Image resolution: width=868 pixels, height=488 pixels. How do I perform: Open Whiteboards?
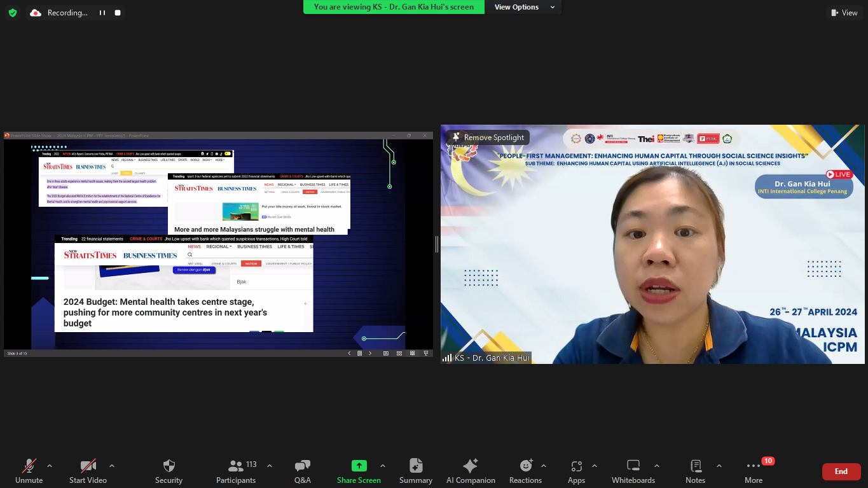click(x=633, y=471)
